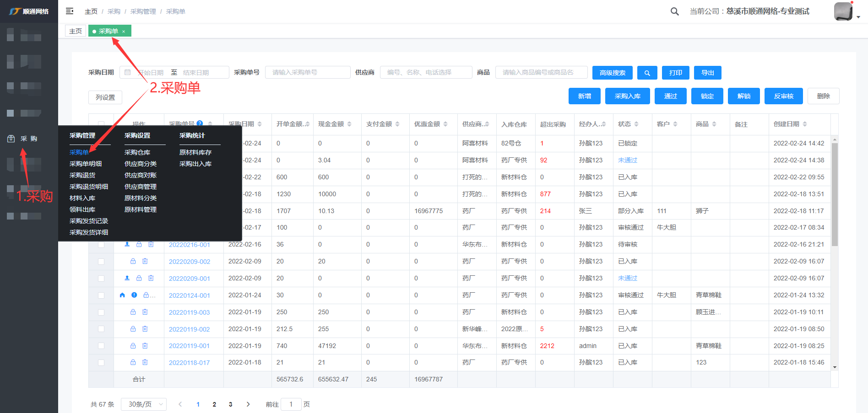The height and width of the screenshot is (413, 868).
Task: Click the trash icon for order 20220209-002
Action: [x=145, y=261]
